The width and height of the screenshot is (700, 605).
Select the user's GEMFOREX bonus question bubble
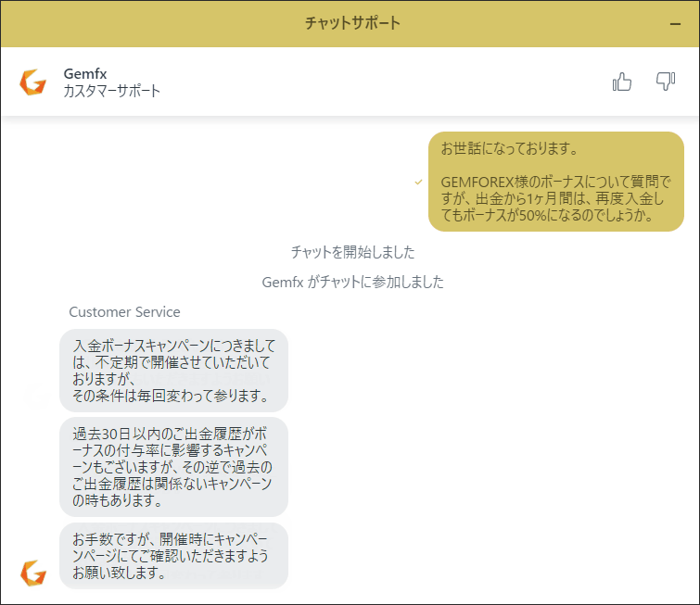pos(556,182)
